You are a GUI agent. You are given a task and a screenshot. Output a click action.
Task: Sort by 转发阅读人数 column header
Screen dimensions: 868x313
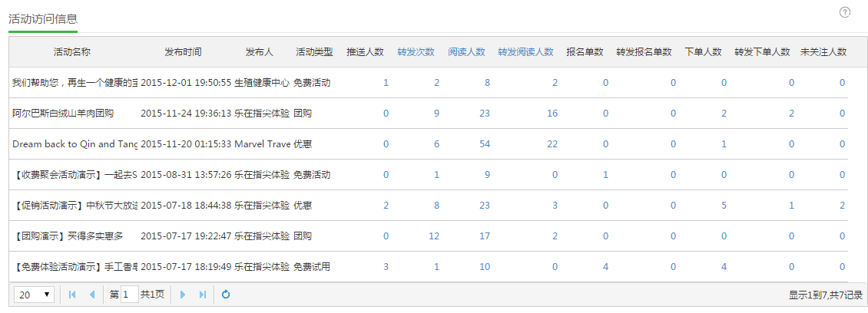click(525, 52)
